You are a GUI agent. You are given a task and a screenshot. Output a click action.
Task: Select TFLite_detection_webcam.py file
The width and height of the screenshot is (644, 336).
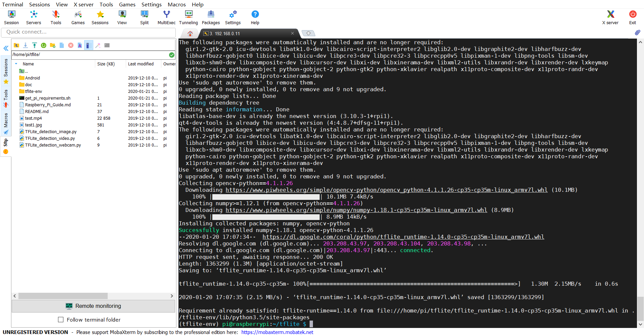coord(53,145)
